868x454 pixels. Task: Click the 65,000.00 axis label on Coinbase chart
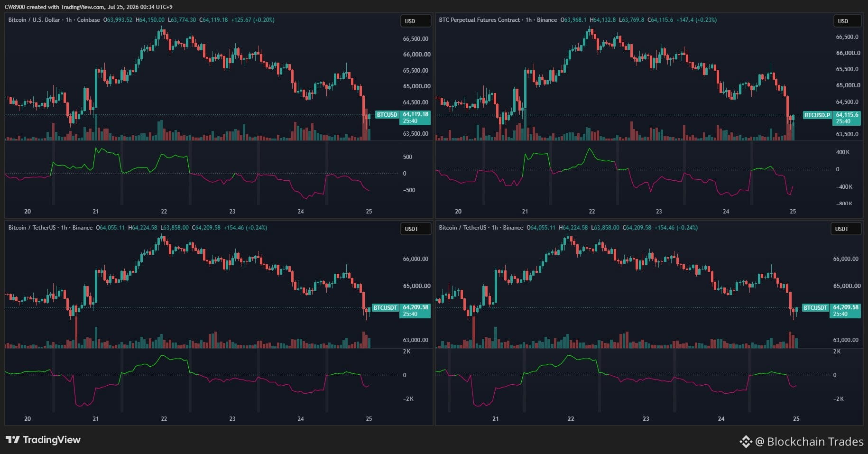coord(416,86)
